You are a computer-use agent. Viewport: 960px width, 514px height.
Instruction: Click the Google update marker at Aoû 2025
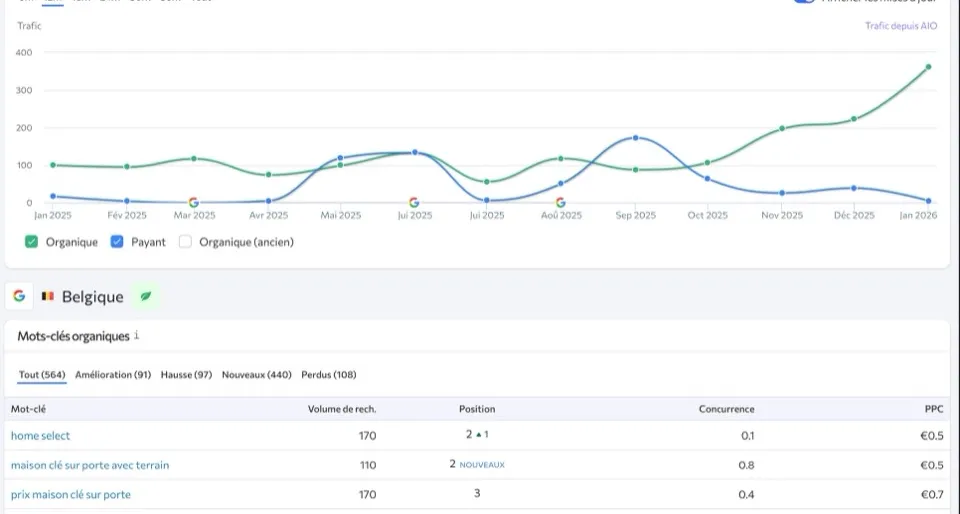pyautogui.click(x=560, y=203)
